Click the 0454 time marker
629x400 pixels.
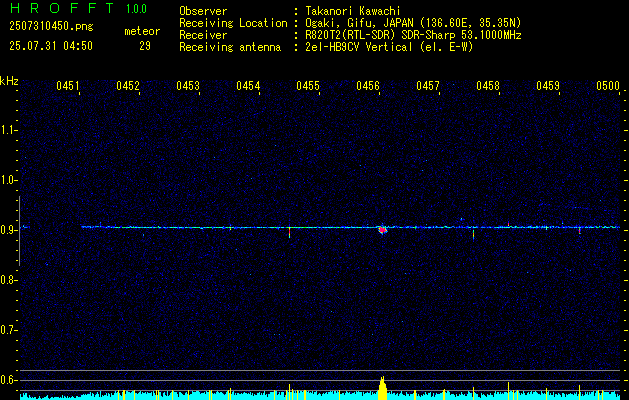[x=248, y=85]
